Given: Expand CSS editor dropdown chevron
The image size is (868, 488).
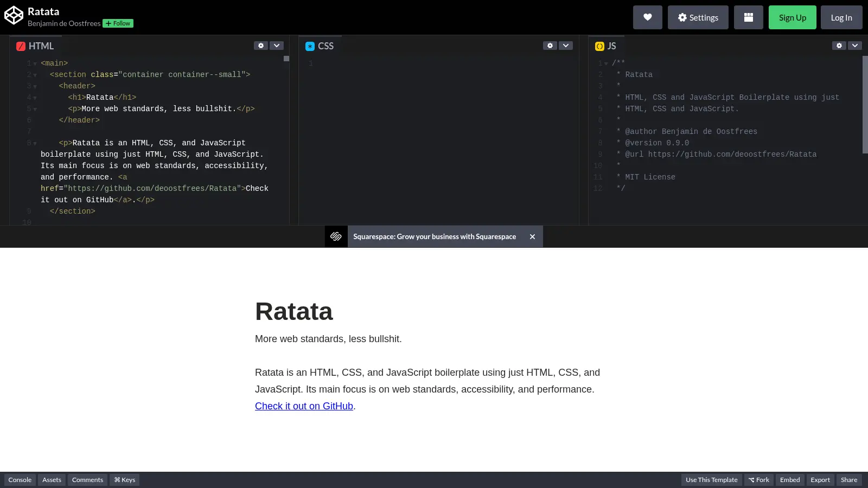Looking at the screenshot, I should tap(566, 46).
